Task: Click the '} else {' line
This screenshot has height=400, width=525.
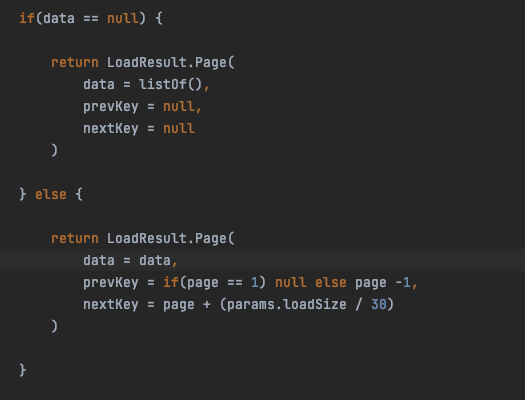Action: point(51,194)
